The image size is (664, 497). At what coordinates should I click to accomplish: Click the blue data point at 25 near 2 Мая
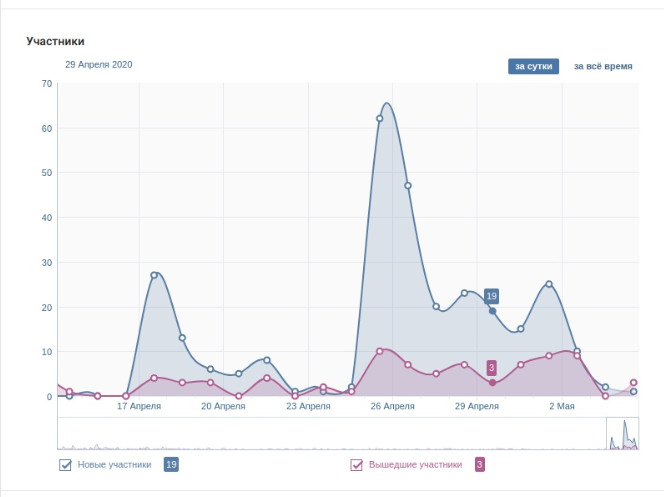click(x=549, y=284)
